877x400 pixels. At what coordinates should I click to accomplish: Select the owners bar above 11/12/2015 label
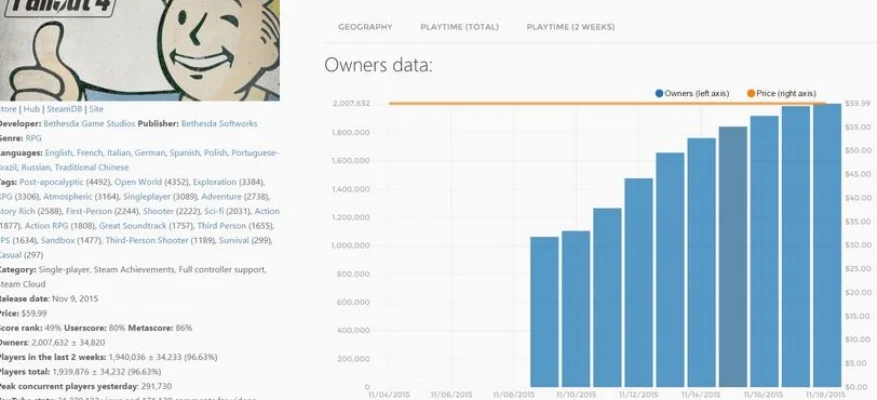pyautogui.click(x=638, y=283)
